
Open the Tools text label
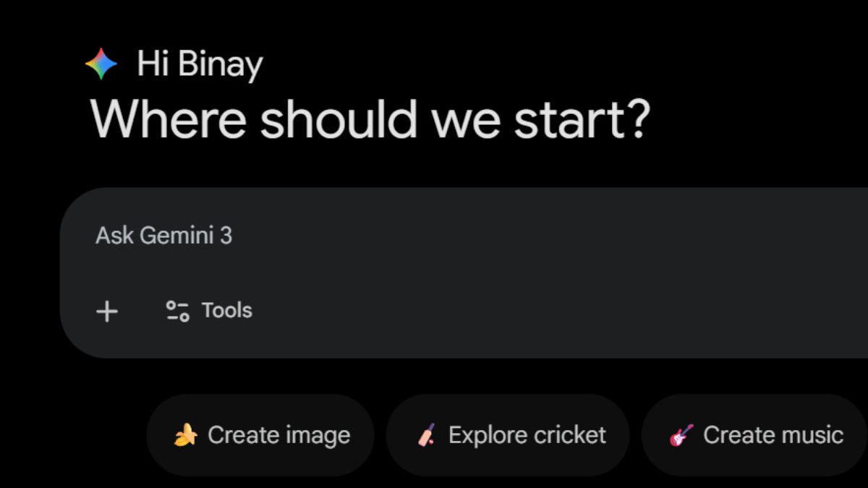coord(227,311)
